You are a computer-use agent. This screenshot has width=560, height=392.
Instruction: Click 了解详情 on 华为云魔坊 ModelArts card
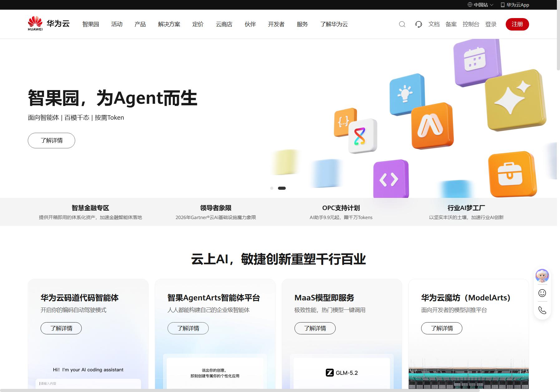click(x=442, y=328)
